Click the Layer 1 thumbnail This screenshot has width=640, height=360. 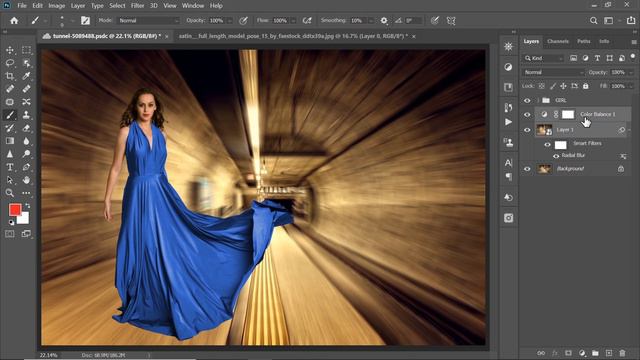pyautogui.click(x=544, y=130)
